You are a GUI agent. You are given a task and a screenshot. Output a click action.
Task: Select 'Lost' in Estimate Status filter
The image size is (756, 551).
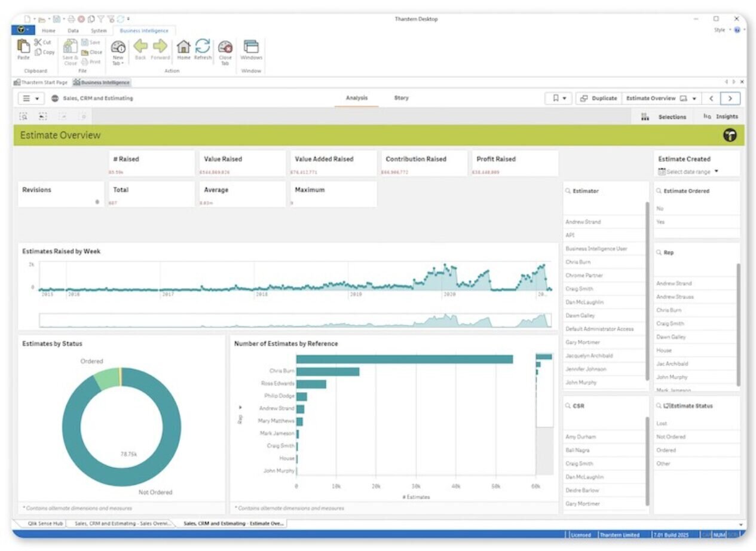662,423
